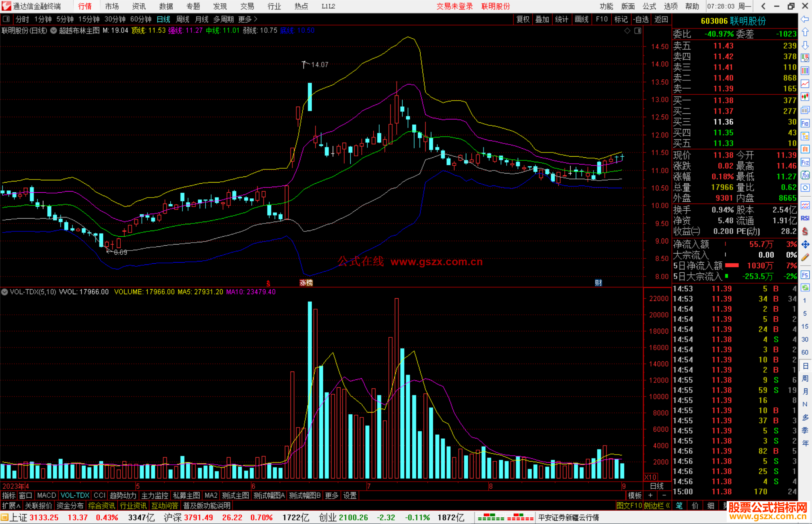Toggle the chart panel layout icon top-left
The width and height of the screenshot is (812, 524).
tap(6, 19)
